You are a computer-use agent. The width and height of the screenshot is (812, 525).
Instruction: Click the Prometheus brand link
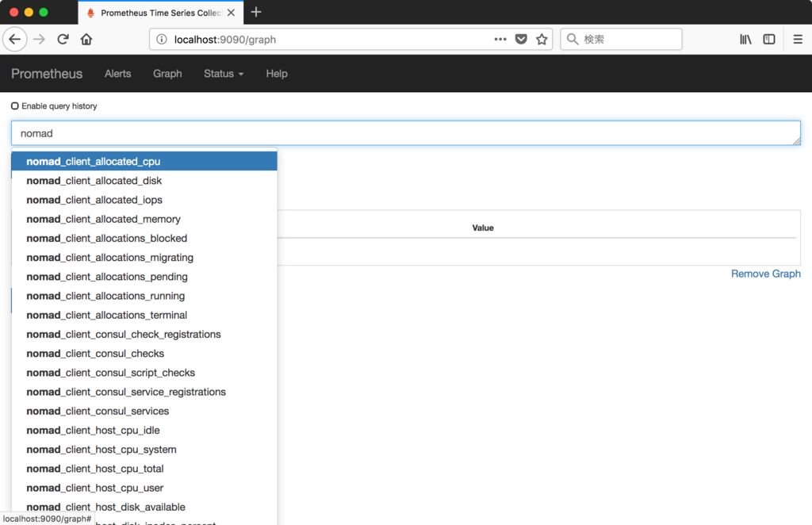(x=47, y=74)
